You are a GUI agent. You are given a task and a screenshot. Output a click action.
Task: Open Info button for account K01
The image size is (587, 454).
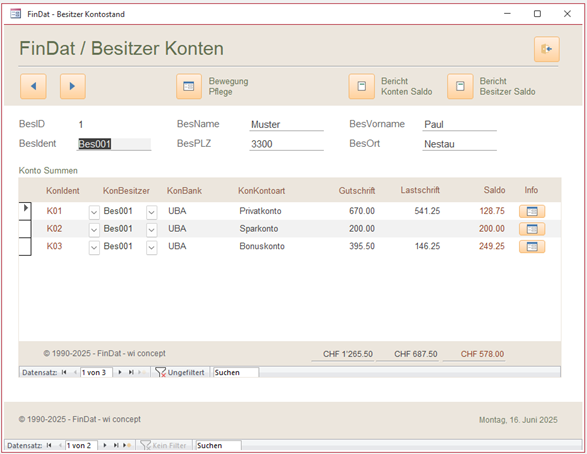click(532, 211)
